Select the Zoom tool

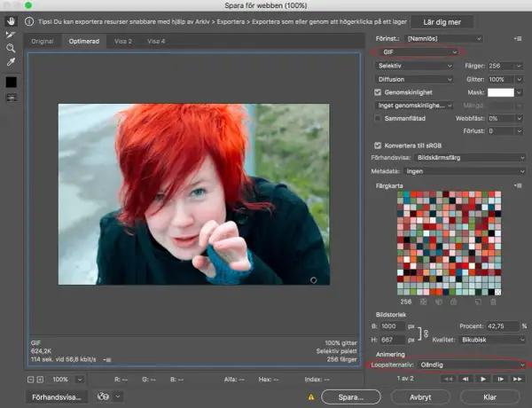click(x=11, y=48)
